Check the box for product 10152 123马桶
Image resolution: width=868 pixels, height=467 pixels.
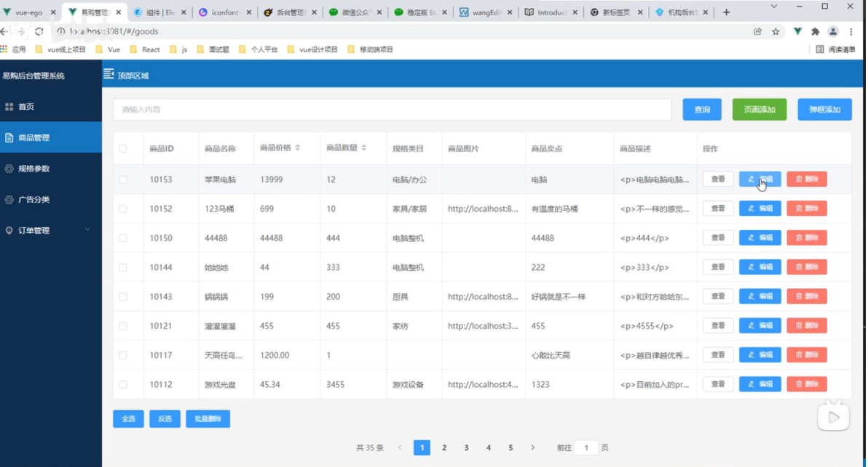pos(123,209)
